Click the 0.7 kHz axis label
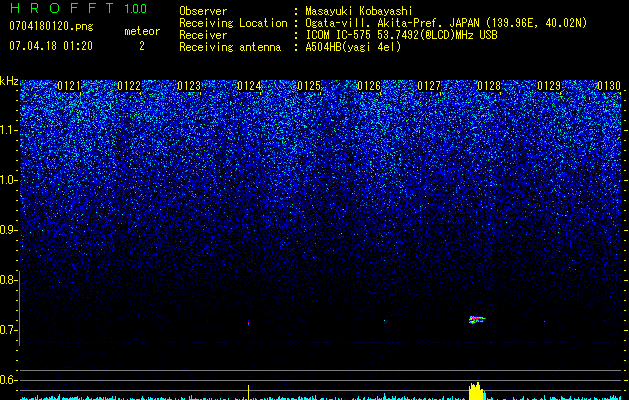This screenshot has height=400, width=629. [x=8, y=330]
